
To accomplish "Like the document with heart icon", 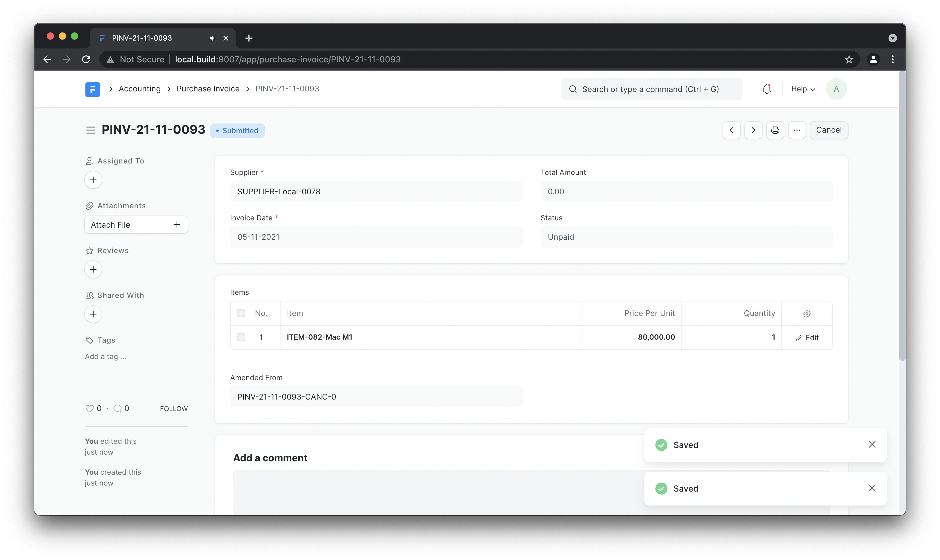I will (89, 408).
